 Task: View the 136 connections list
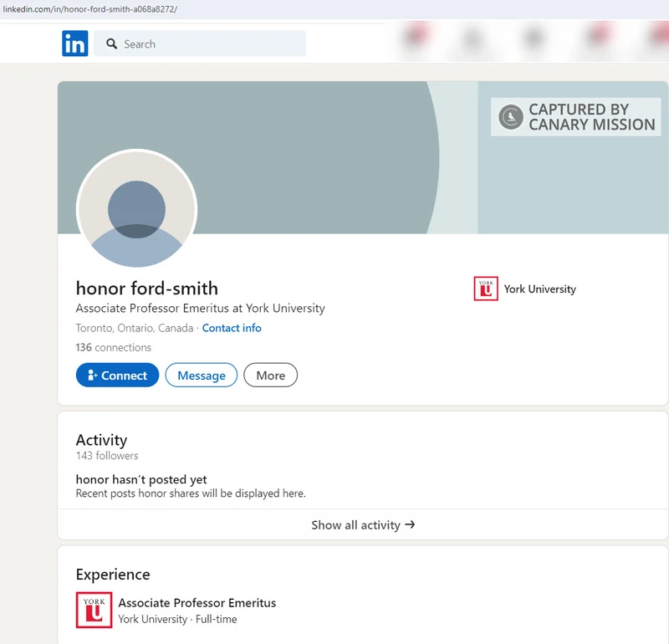click(114, 347)
